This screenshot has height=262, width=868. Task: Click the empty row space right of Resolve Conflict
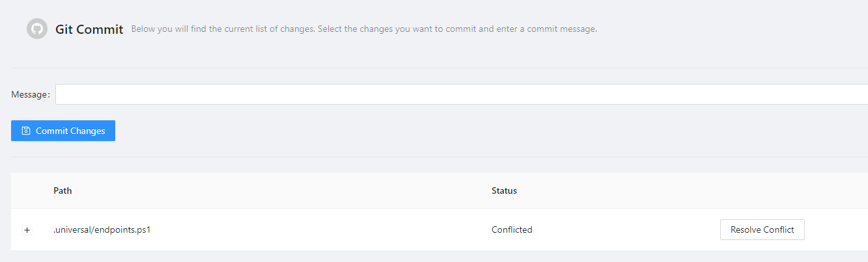click(x=837, y=229)
